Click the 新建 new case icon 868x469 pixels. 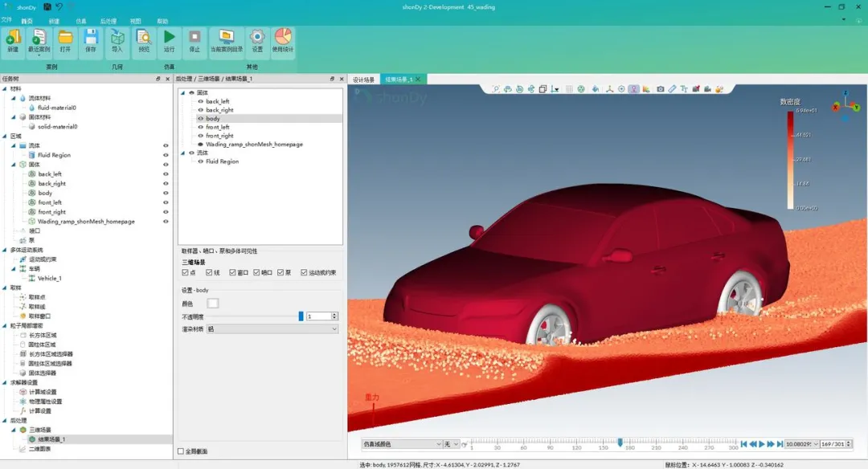click(x=13, y=42)
